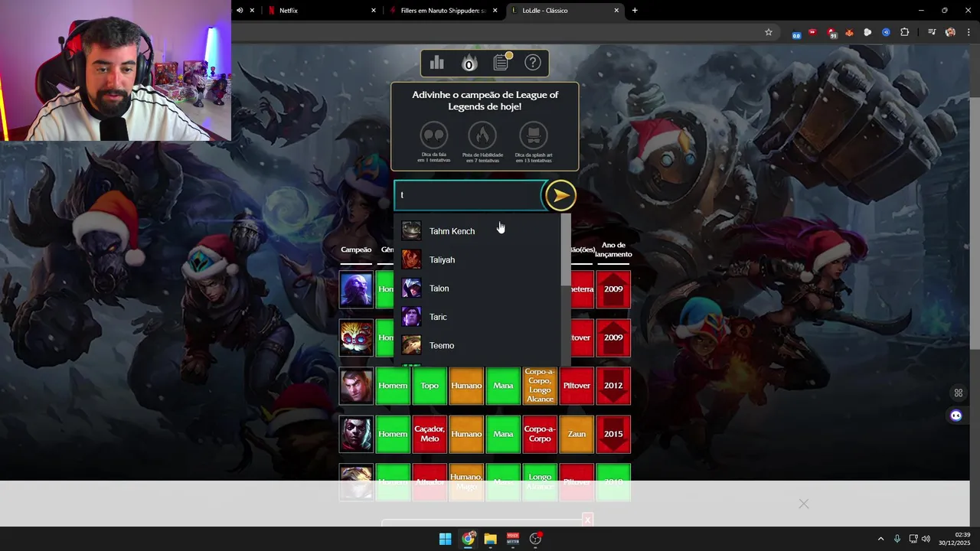Screen dimensions: 980x551
Task: Close the Netflix tab
Action: point(374,11)
